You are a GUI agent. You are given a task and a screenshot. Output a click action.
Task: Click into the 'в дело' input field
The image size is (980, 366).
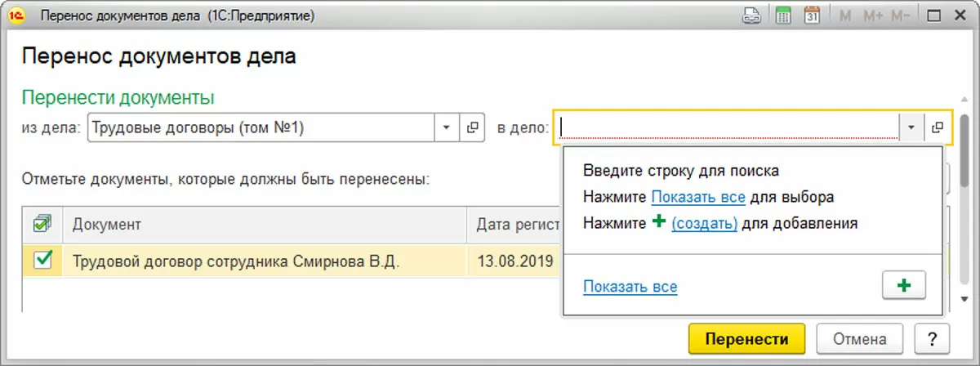coord(727,128)
